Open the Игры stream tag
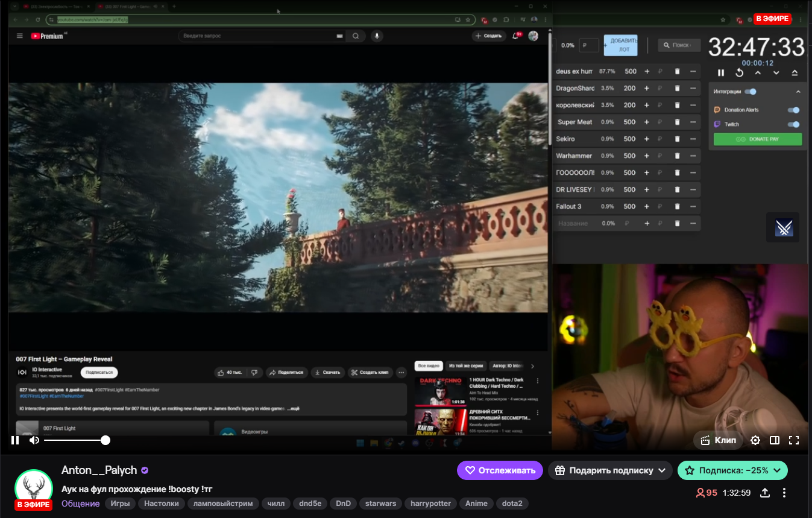This screenshot has width=812, height=518. click(x=120, y=504)
